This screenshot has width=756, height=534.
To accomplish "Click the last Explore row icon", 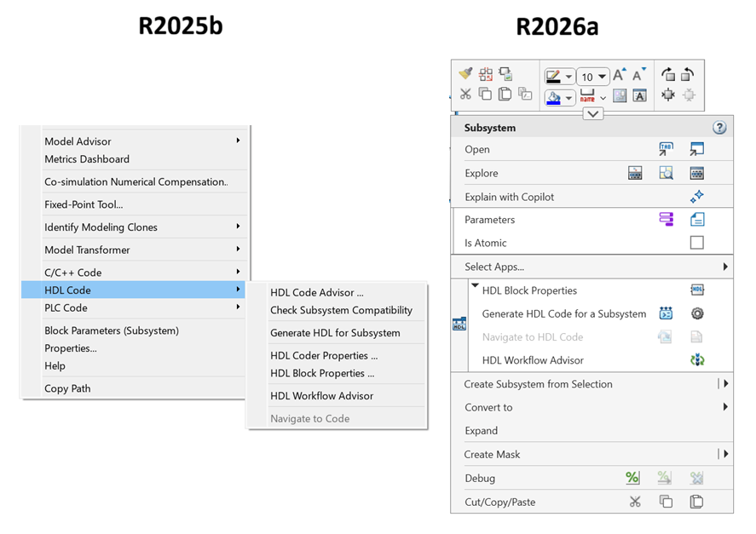I will 696,173.
